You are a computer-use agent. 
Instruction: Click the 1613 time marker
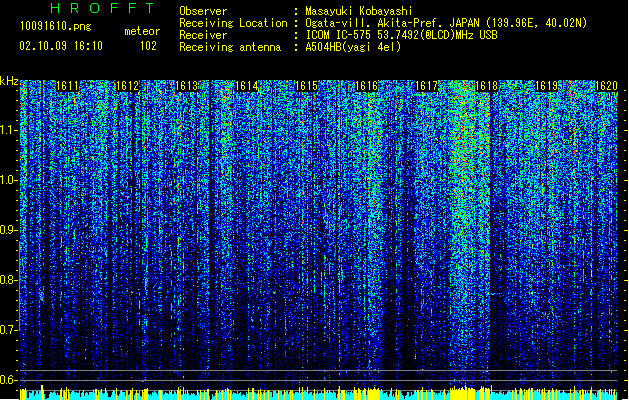click(187, 86)
